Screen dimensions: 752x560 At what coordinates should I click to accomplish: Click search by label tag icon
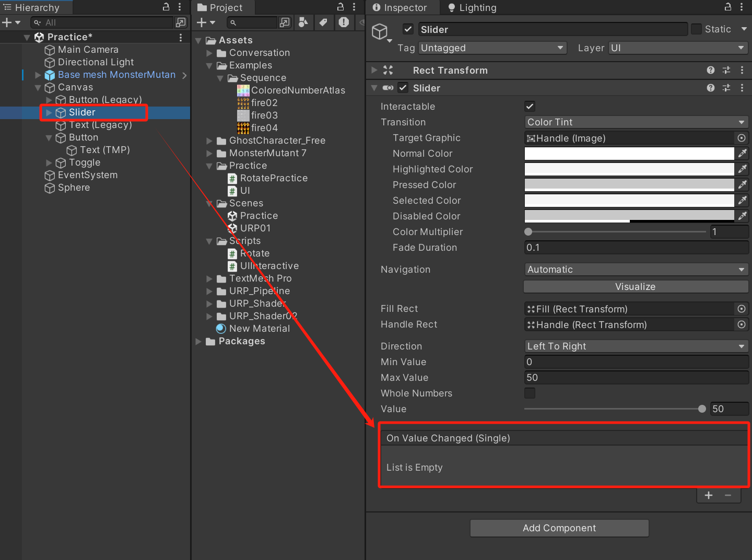[323, 22]
